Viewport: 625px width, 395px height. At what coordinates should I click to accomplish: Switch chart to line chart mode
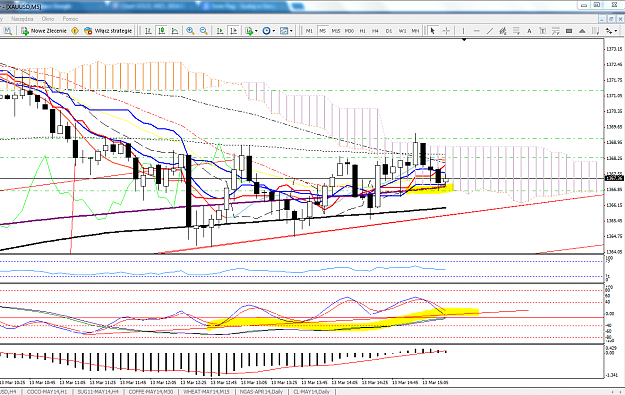175,31
